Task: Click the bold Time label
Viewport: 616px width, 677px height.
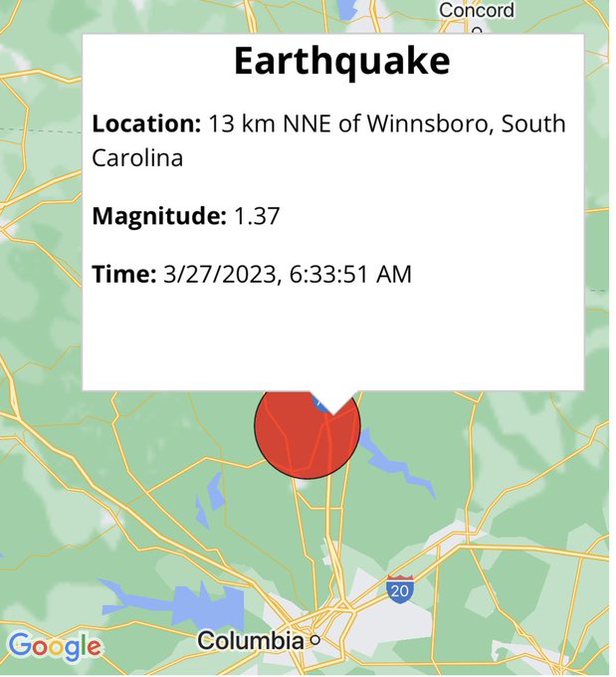Action: coord(123,274)
